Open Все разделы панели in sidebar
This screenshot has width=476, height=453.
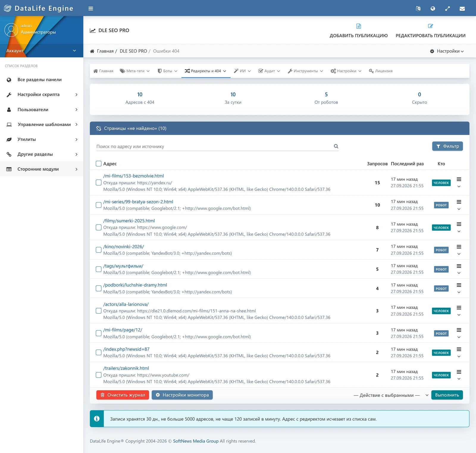pyautogui.click(x=42, y=80)
